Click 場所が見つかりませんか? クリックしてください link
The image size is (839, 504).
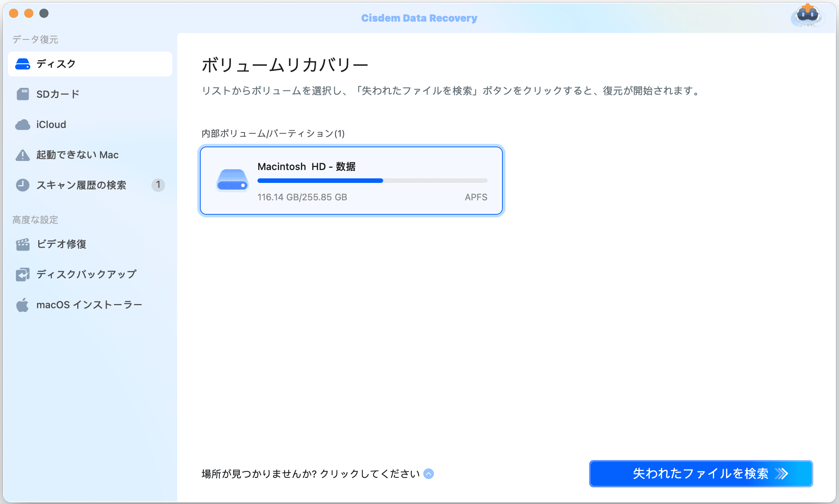pos(310,474)
